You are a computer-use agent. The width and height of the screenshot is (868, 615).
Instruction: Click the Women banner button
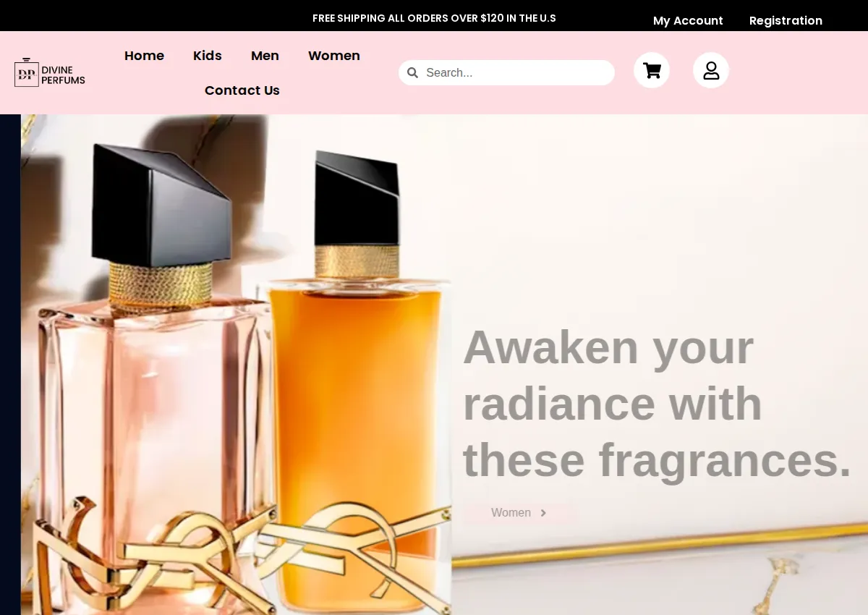coord(521,513)
